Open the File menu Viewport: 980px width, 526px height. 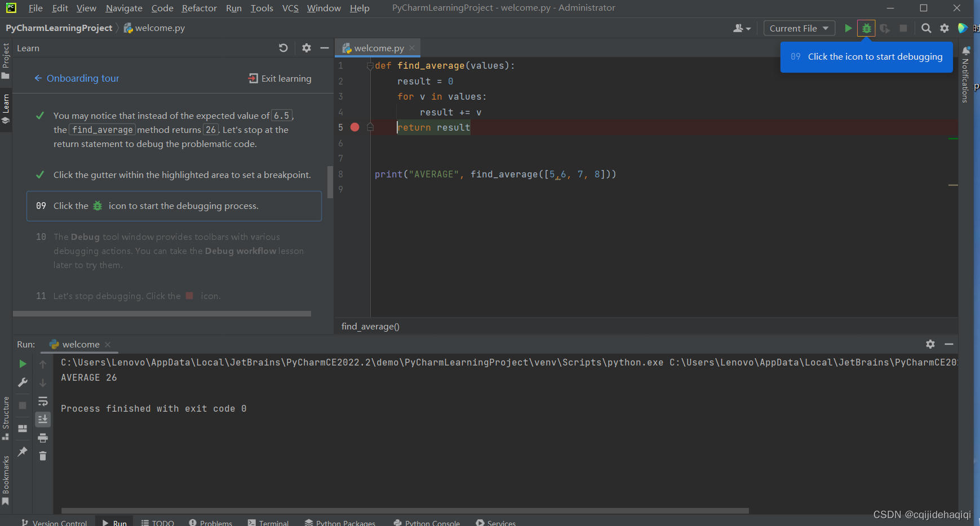[36, 8]
